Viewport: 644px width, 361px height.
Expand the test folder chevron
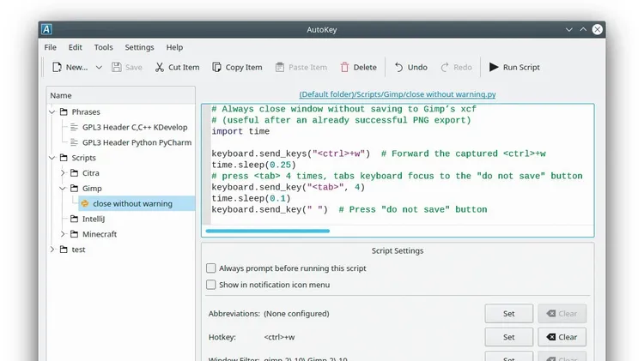click(x=52, y=250)
